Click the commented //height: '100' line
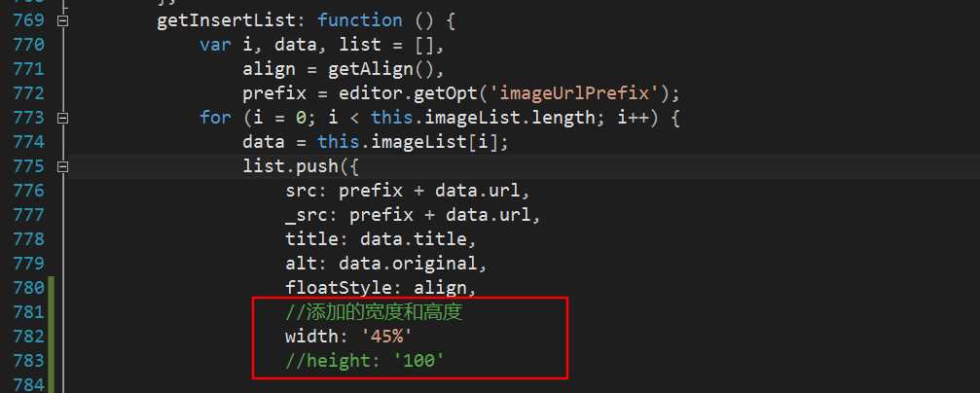This screenshot has height=393, width=980. click(365, 361)
